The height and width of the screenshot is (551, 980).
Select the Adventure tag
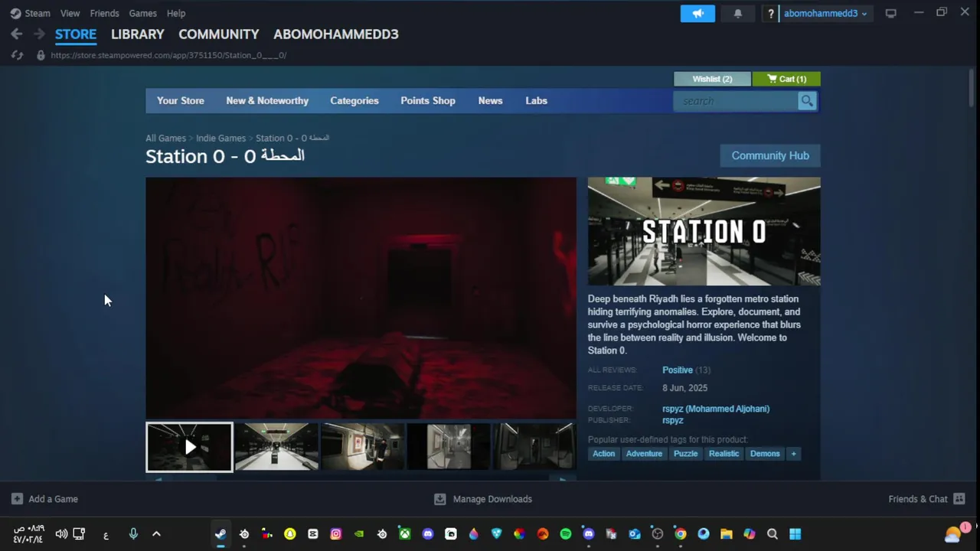pyautogui.click(x=644, y=454)
